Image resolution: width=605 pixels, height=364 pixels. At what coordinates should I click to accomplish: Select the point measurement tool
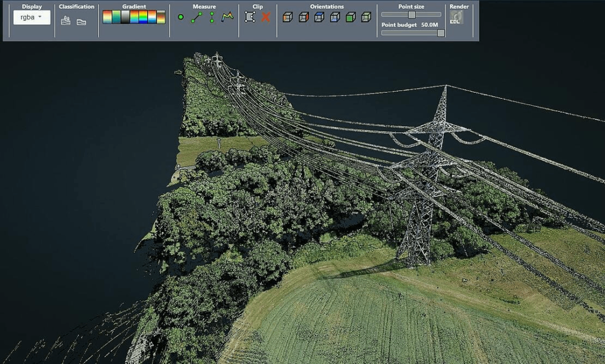click(181, 18)
